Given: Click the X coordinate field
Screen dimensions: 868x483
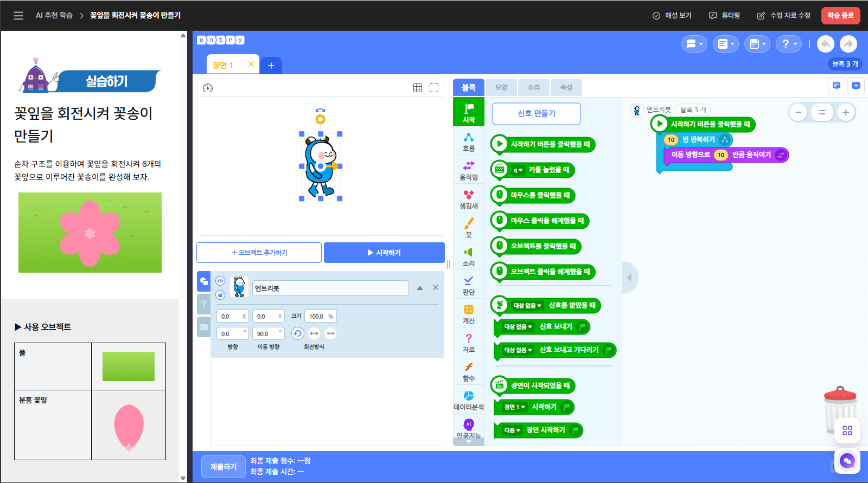Looking at the screenshot, I should (233, 316).
